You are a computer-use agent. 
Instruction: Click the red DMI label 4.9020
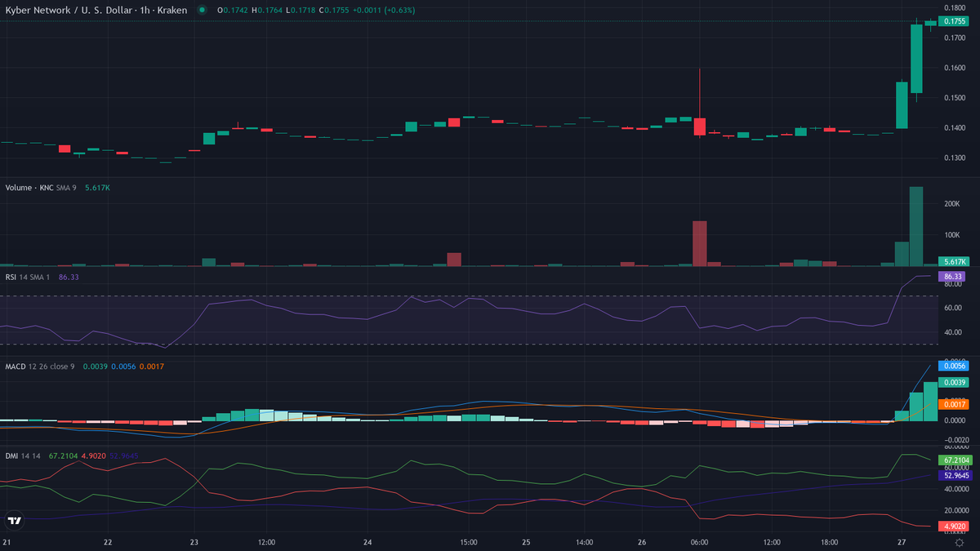(x=952, y=527)
